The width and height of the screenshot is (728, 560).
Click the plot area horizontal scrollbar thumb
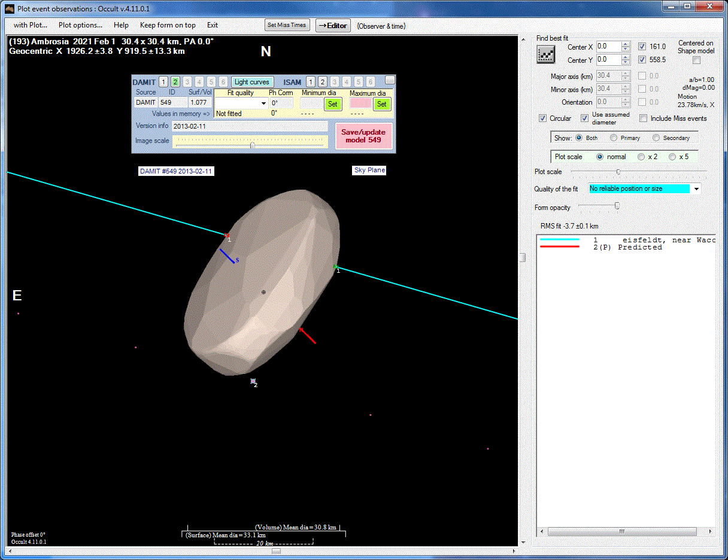click(x=276, y=551)
